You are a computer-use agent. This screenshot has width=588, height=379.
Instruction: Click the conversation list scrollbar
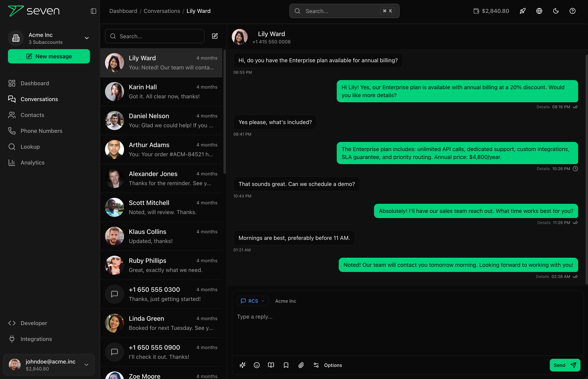point(224,112)
